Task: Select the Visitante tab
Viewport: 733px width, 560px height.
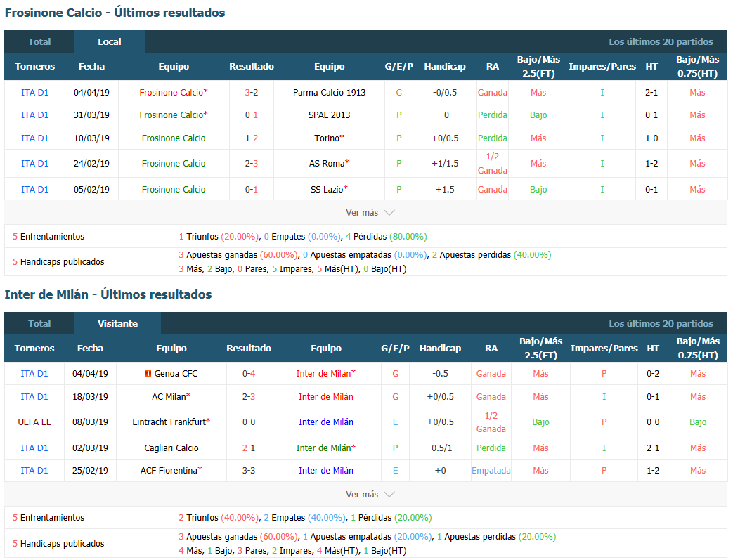Action: click(118, 323)
